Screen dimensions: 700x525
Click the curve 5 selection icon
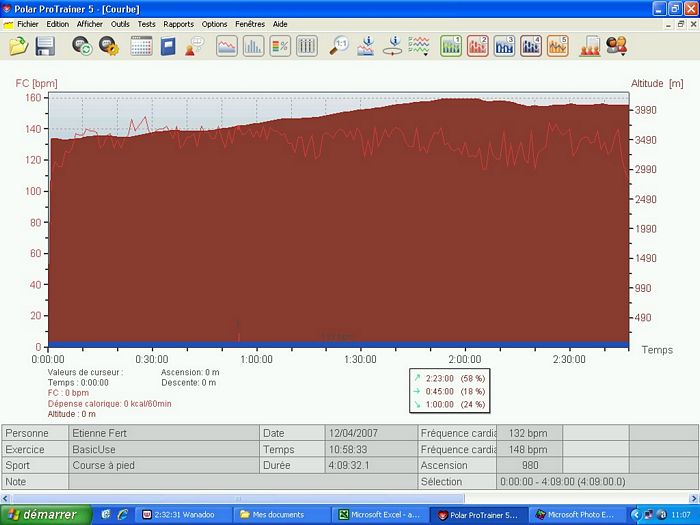coord(557,46)
